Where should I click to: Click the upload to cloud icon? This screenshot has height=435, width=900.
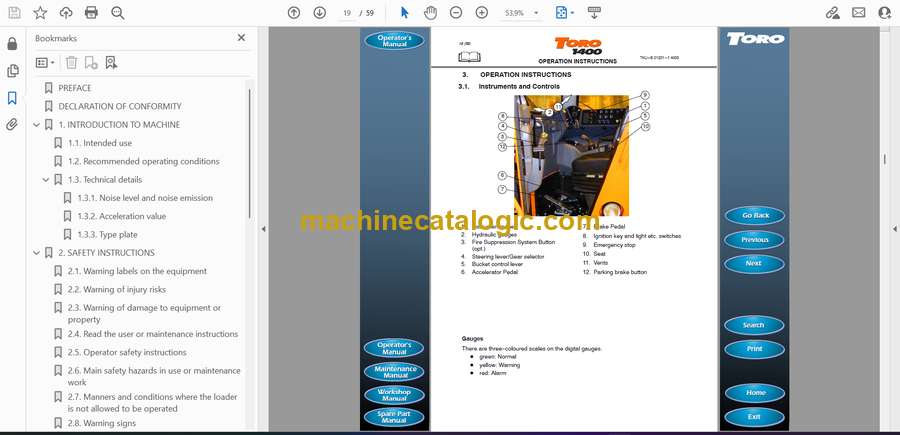click(66, 13)
